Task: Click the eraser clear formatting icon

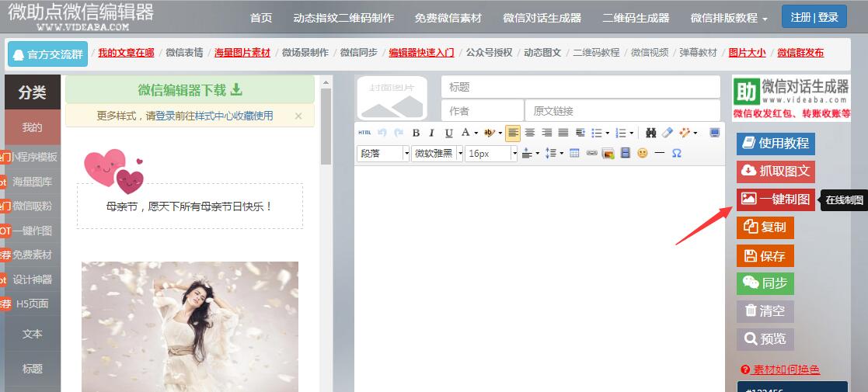Action: tap(667, 133)
